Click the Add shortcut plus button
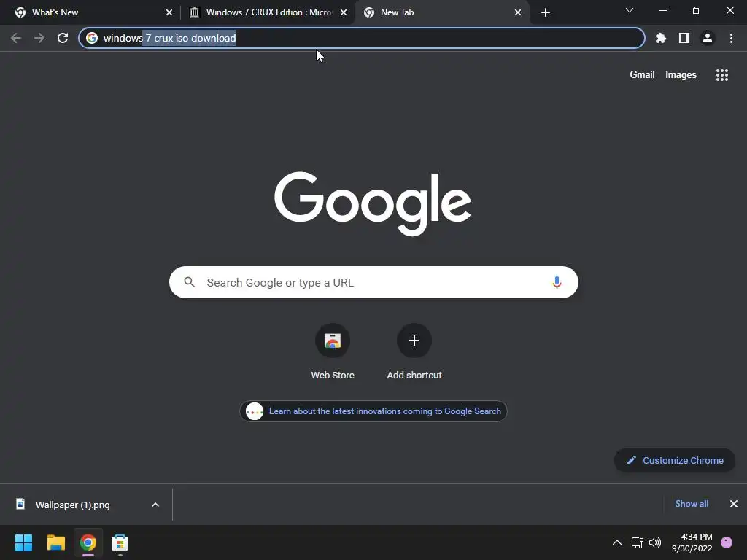The height and width of the screenshot is (560, 747). [x=414, y=341]
